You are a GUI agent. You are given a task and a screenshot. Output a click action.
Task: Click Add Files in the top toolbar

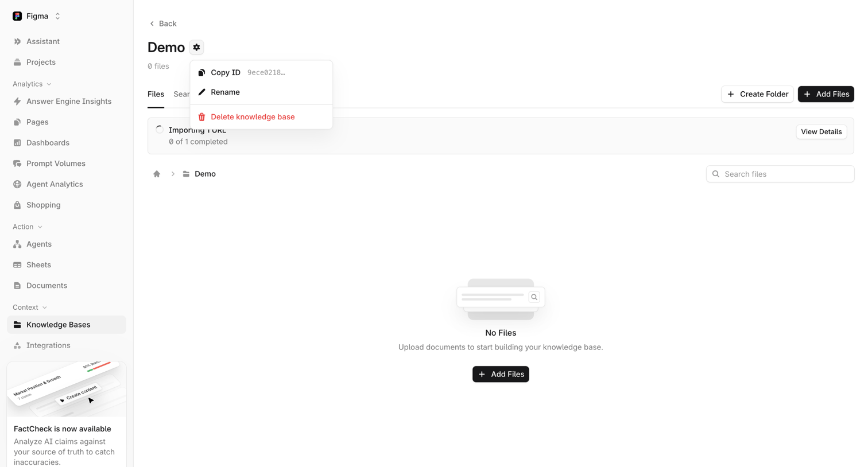[x=826, y=94]
